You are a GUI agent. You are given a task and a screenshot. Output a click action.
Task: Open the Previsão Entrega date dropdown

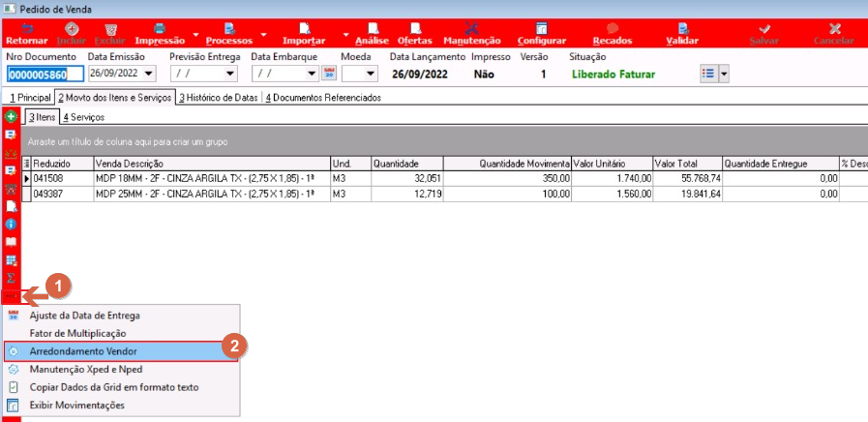230,74
